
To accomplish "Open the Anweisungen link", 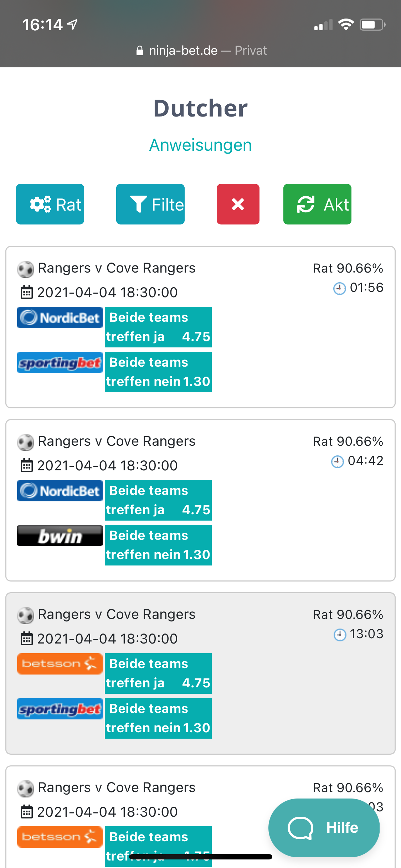I will (x=200, y=145).
